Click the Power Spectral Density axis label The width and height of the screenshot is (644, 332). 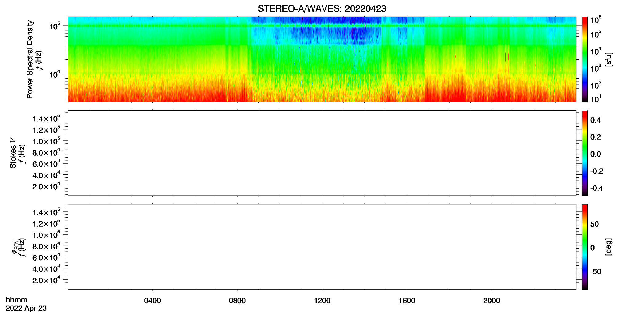tap(29, 59)
